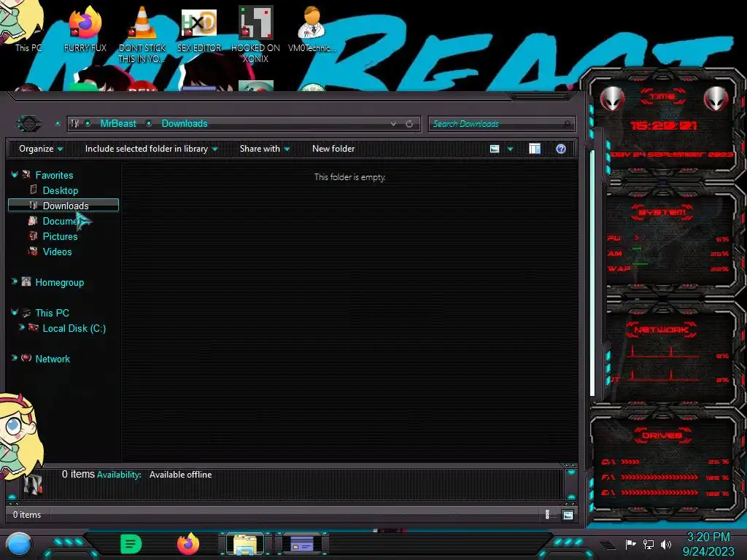Open the HOOKED ON XONIX desktop shortcut

point(255,34)
